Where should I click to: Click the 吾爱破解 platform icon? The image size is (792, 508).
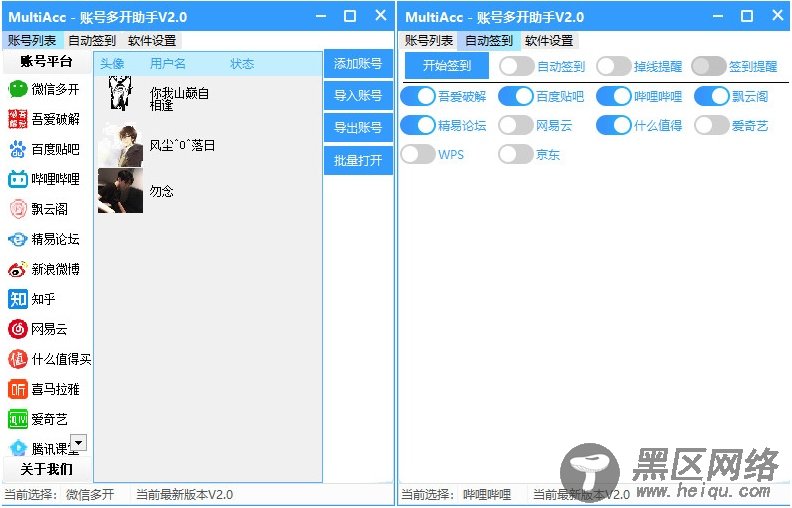(x=18, y=119)
